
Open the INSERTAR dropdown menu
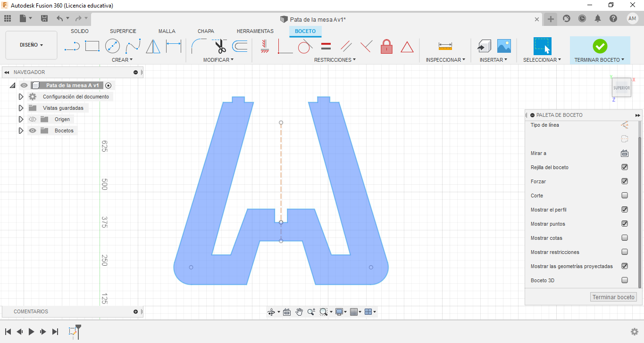click(493, 60)
